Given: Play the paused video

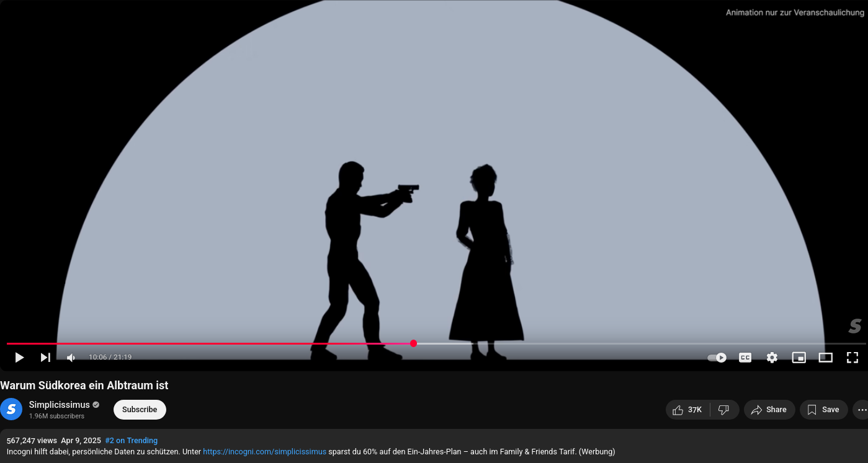Looking at the screenshot, I should coord(19,358).
